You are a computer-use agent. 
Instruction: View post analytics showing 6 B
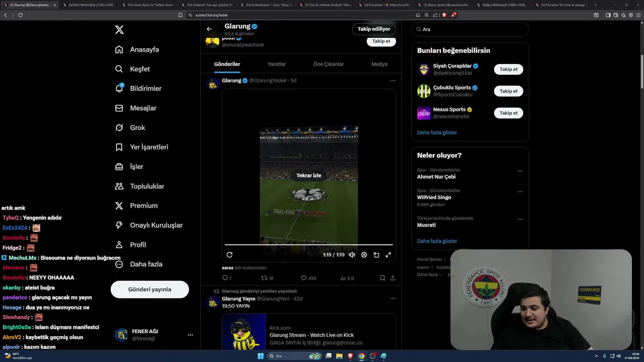tap(347, 278)
